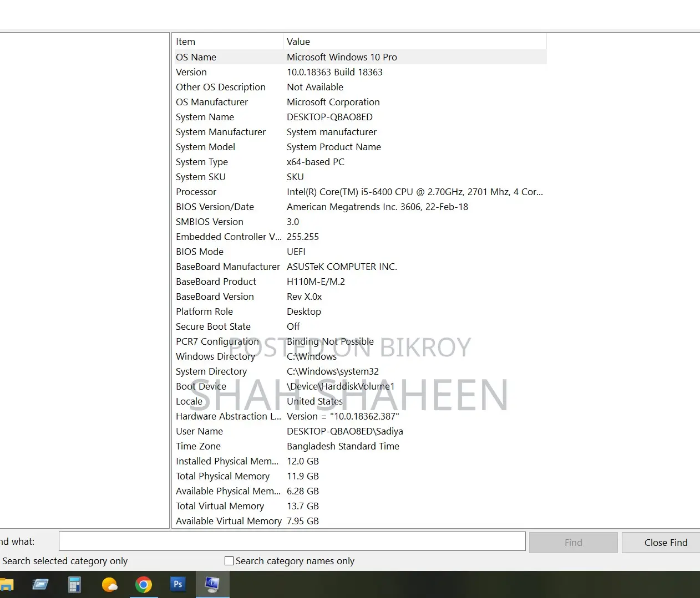The height and width of the screenshot is (598, 700).
Task: Enable Search category names only checkbox
Action: pyautogui.click(x=229, y=561)
